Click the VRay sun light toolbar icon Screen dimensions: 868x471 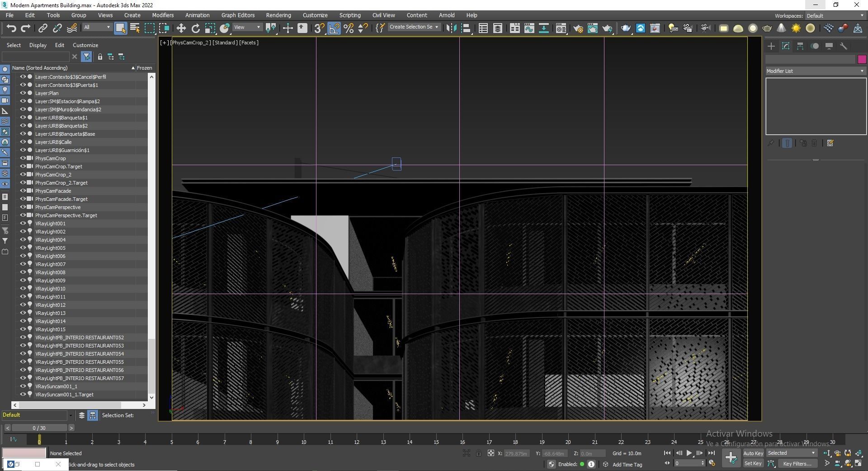796,28
